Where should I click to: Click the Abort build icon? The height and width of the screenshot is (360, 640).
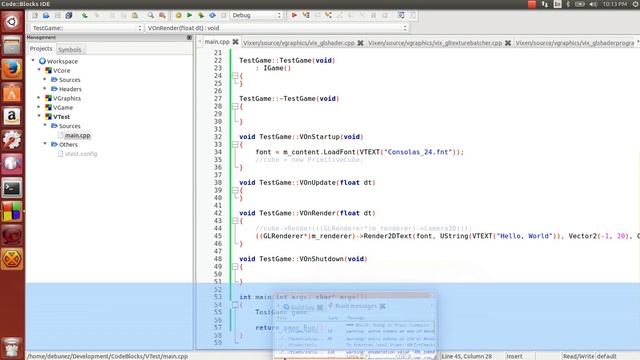pyautogui.click(x=224, y=15)
